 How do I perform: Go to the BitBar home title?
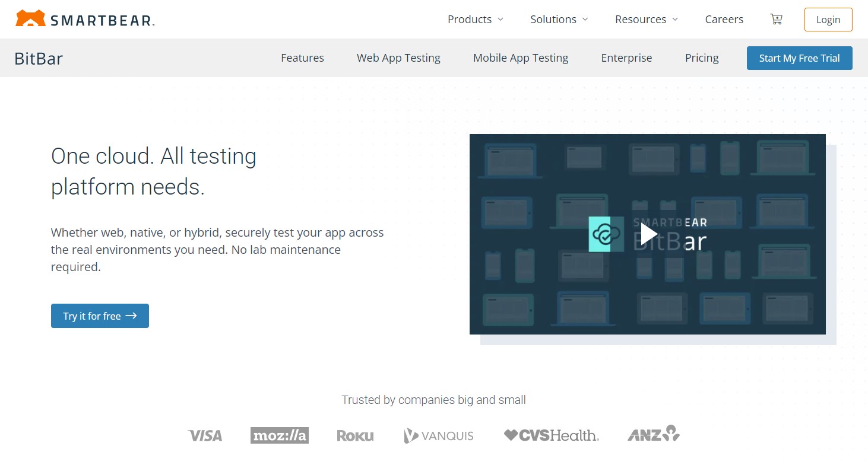click(39, 58)
